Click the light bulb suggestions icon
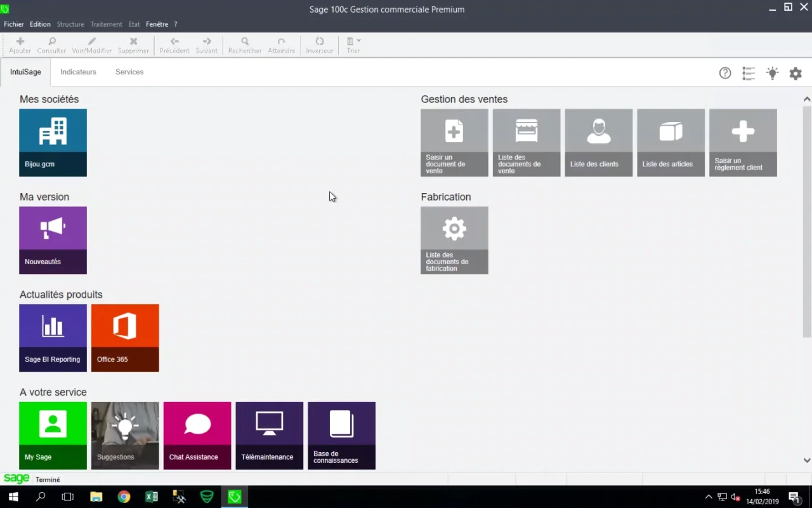 pos(772,73)
